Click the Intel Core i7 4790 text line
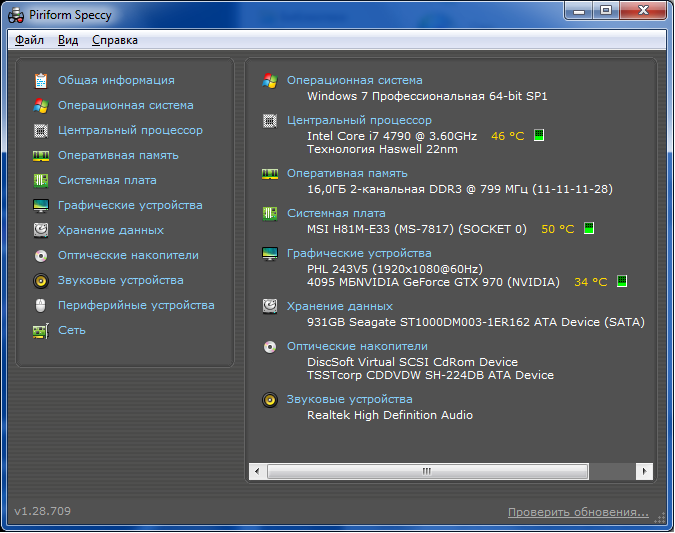Image resolution: width=675 pixels, height=533 pixels. pyautogui.click(x=392, y=136)
